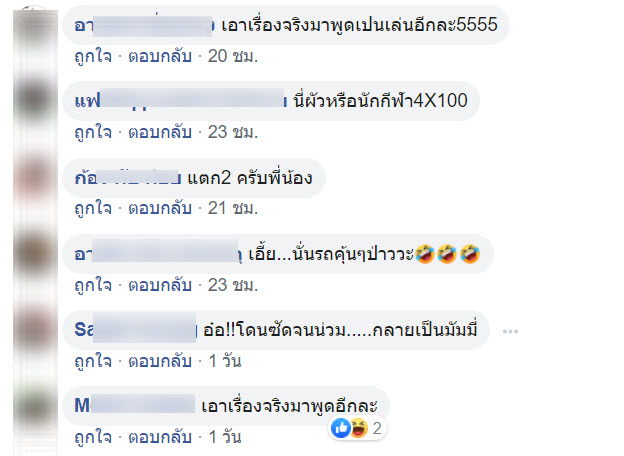Reply to the กลายเป็นมัมมี่ comment
This screenshot has height=456, width=624.
click(160, 361)
